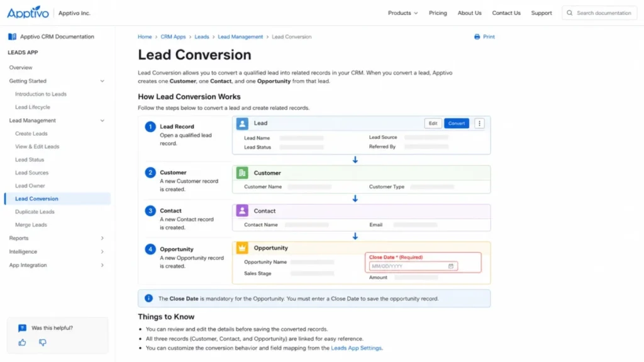Click the green Customer building icon
This screenshot has height=362, width=644.
coord(242,173)
